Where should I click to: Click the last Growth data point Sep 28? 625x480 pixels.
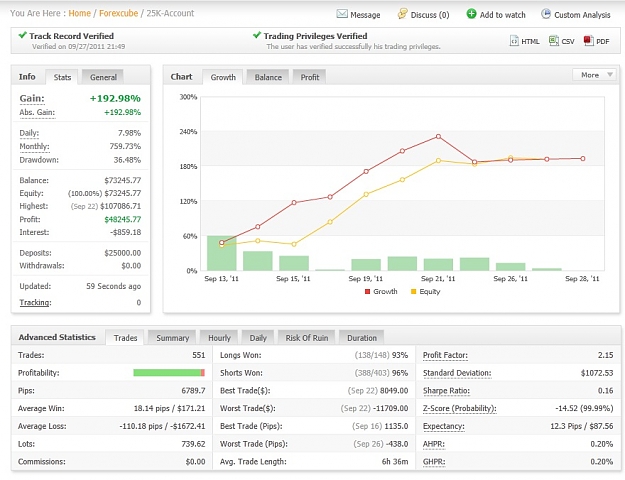pyautogui.click(x=583, y=159)
